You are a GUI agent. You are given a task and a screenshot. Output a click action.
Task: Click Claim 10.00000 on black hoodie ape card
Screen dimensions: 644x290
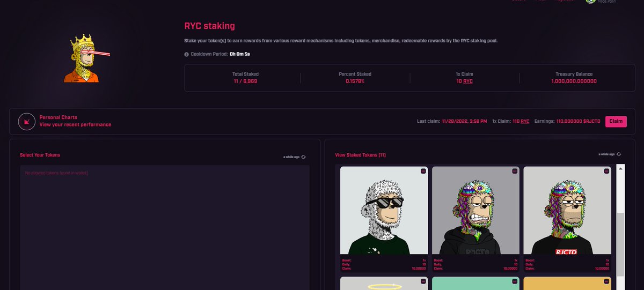point(476,268)
